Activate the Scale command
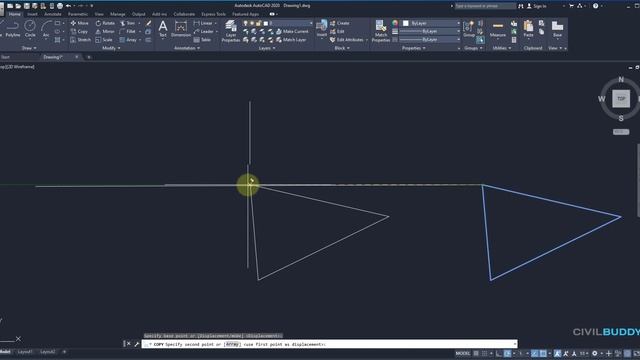Image resolution: width=640 pixels, height=360 pixels. [104, 40]
